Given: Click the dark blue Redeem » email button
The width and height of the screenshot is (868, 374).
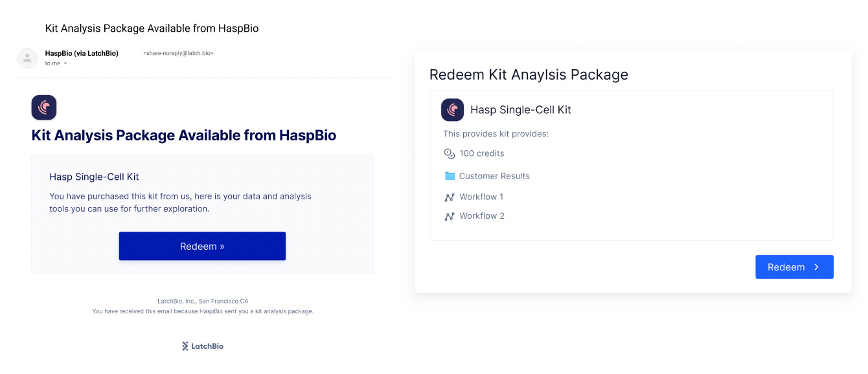Looking at the screenshot, I should [x=202, y=246].
